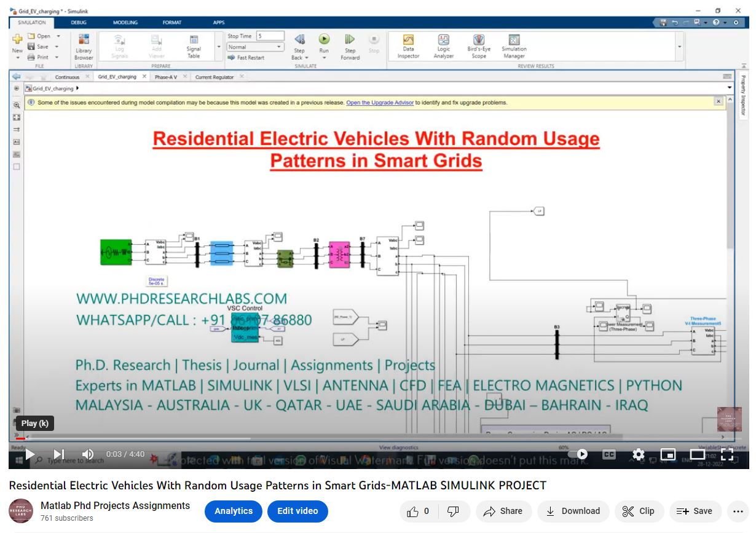Toggle YouTube autoplay switch
Screen dimensions: 756x533
tap(578, 454)
